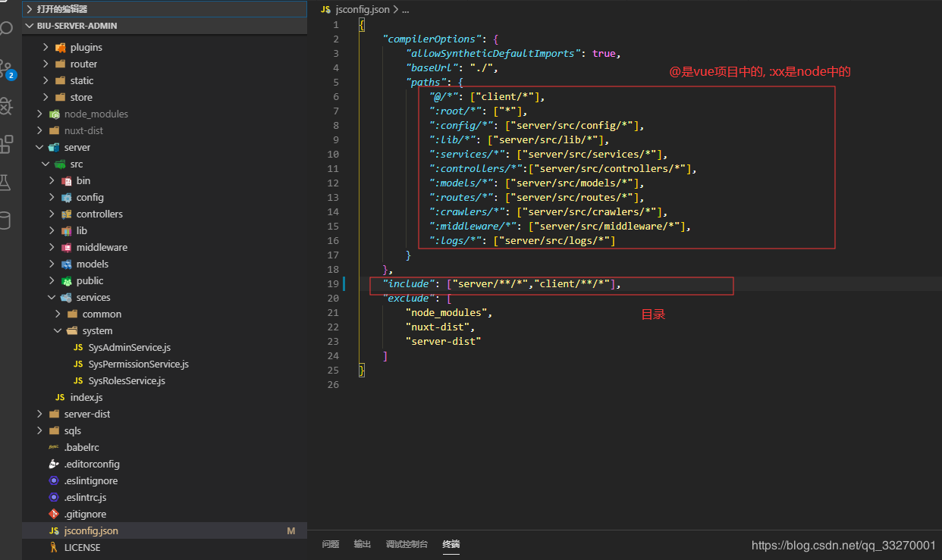The height and width of the screenshot is (560, 942).
Task: Open the Extensions view
Action: 6,144
